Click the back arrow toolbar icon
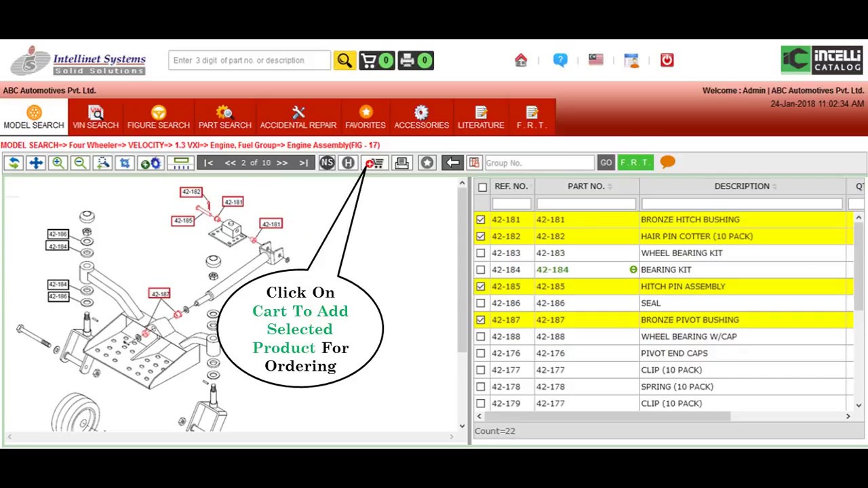The image size is (868, 488). point(452,163)
